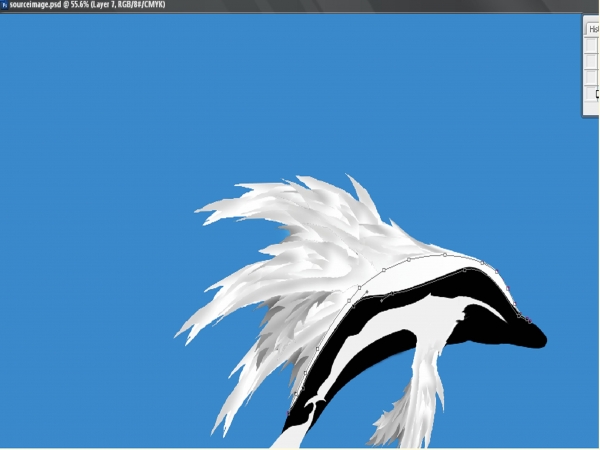Select the document title "sourceimage.psd @ 55.6%"
Viewport: 600px width, 450px height.
coord(48,5)
